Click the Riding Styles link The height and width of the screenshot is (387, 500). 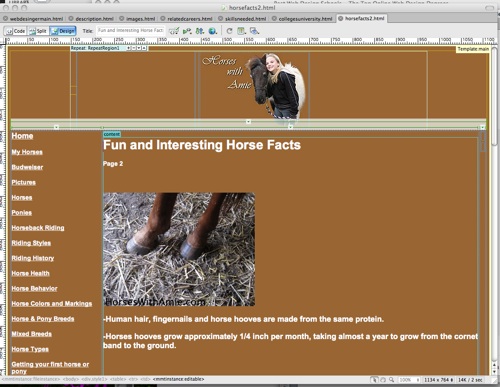[x=31, y=243]
